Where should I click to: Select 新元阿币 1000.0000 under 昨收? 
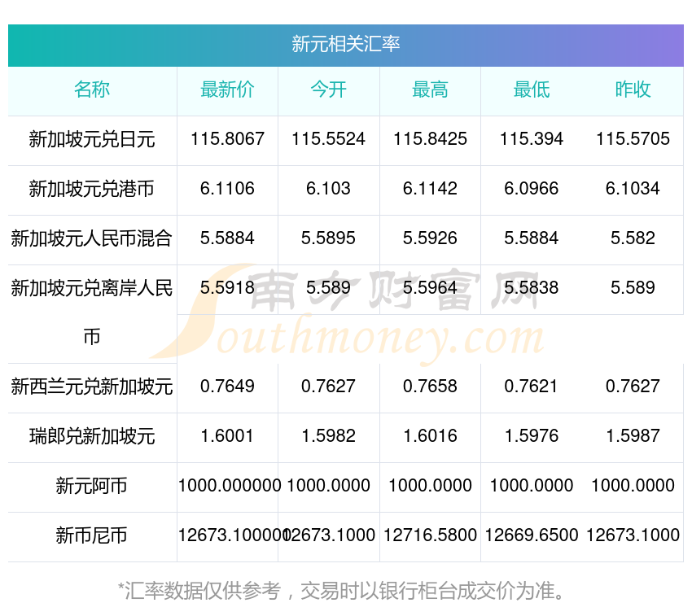[x=633, y=486]
